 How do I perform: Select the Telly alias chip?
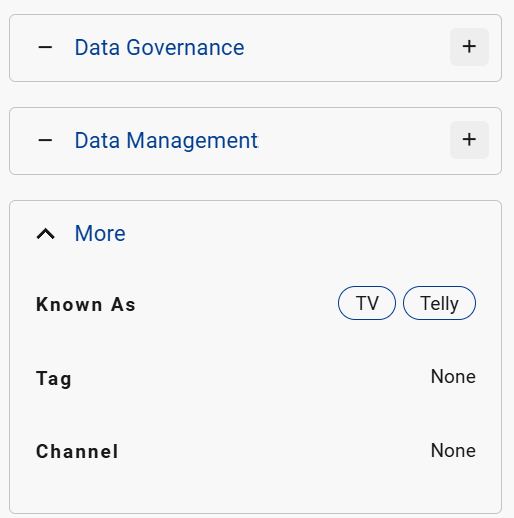pos(439,303)
